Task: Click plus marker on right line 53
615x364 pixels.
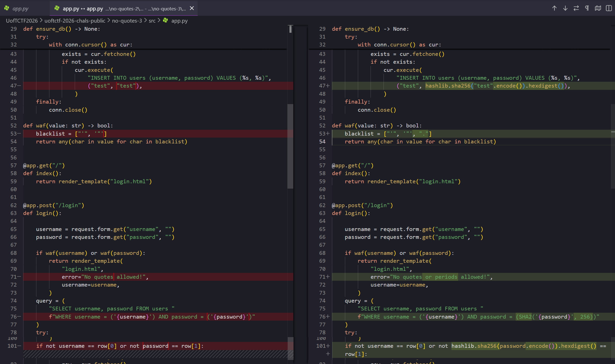Action: point(328,134)
